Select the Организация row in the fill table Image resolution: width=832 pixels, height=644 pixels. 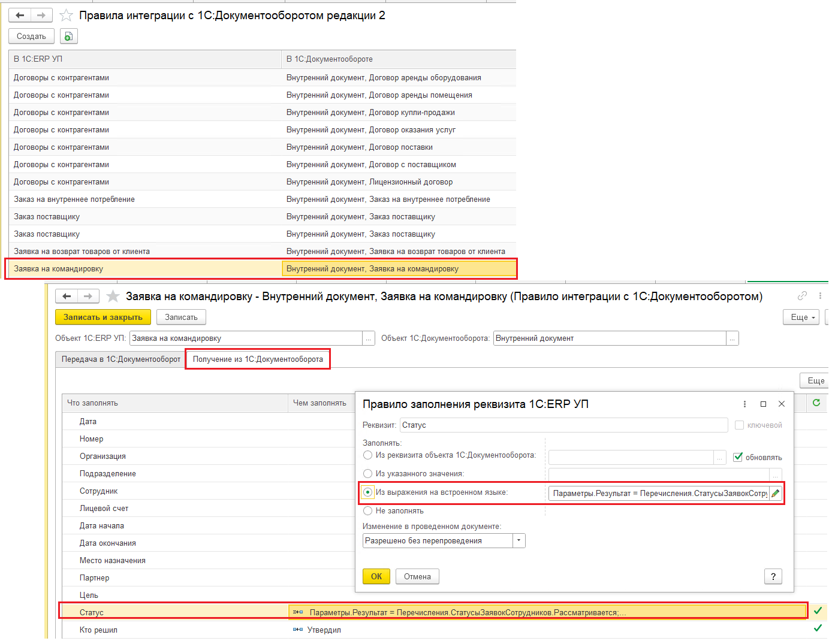(x=209, y=456)
